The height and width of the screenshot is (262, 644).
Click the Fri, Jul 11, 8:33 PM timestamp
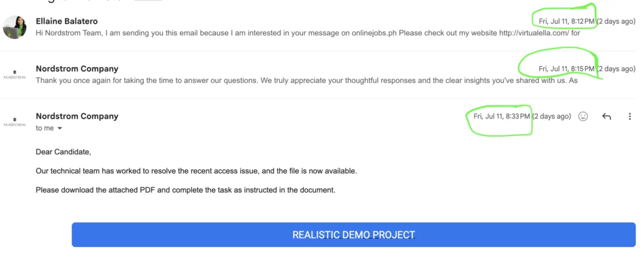[502, 117]
